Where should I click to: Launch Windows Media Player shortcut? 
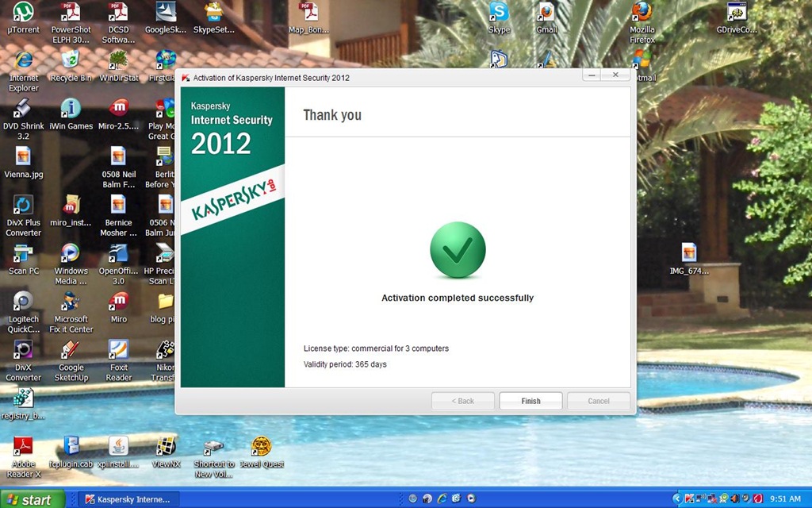click(x=71, y=264)
